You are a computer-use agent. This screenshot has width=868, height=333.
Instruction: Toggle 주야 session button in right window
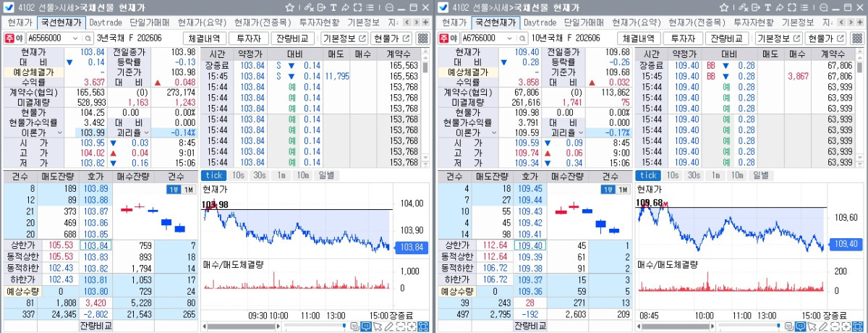tap(448, 38)
